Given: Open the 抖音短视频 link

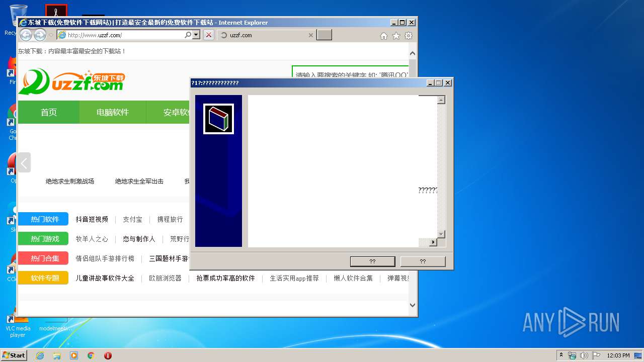Looking at the screenshot, I should click(92, 219).
